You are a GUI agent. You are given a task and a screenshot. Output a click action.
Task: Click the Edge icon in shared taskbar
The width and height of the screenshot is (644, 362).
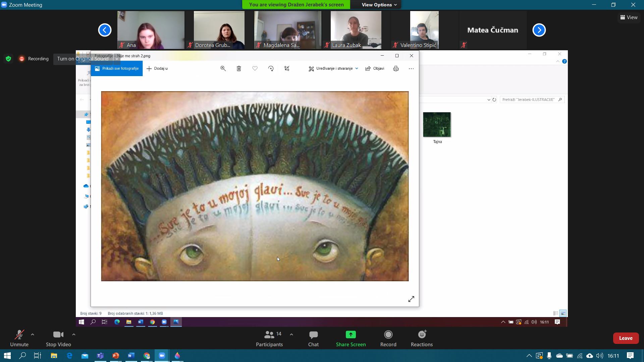click(117, 322)
